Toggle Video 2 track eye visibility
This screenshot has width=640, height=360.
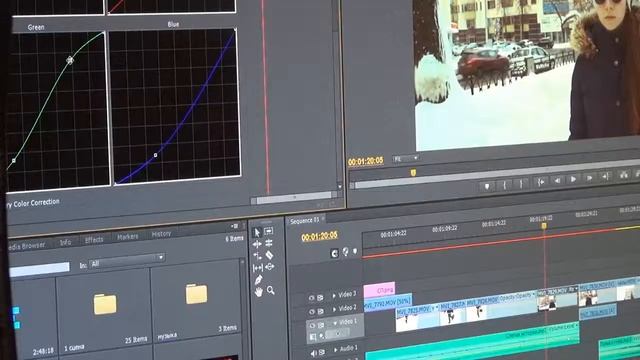312,312
